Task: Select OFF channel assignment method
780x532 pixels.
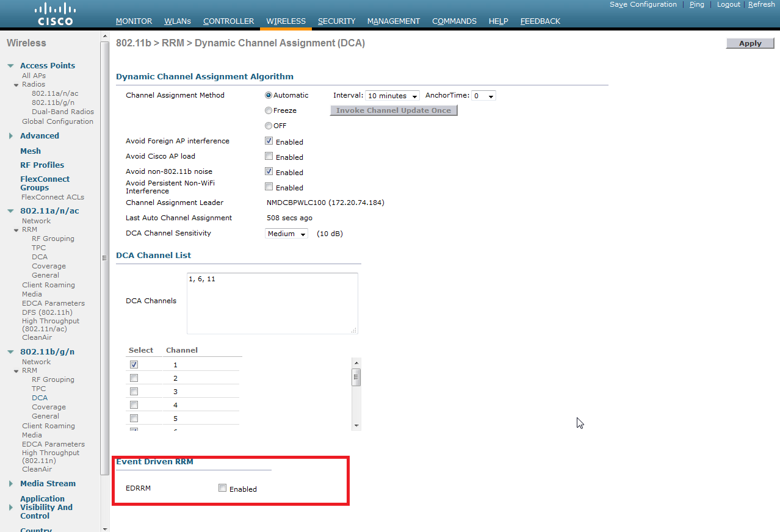Action: [269, 126]
